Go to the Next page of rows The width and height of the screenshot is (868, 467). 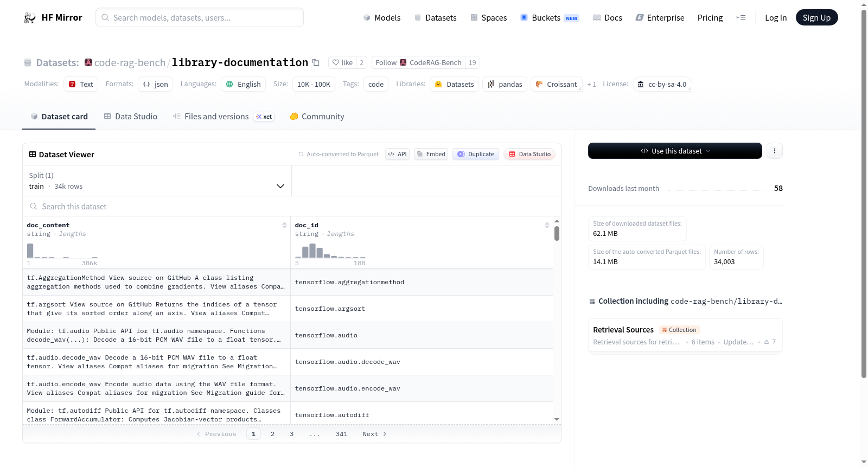(x=374, y=434)
